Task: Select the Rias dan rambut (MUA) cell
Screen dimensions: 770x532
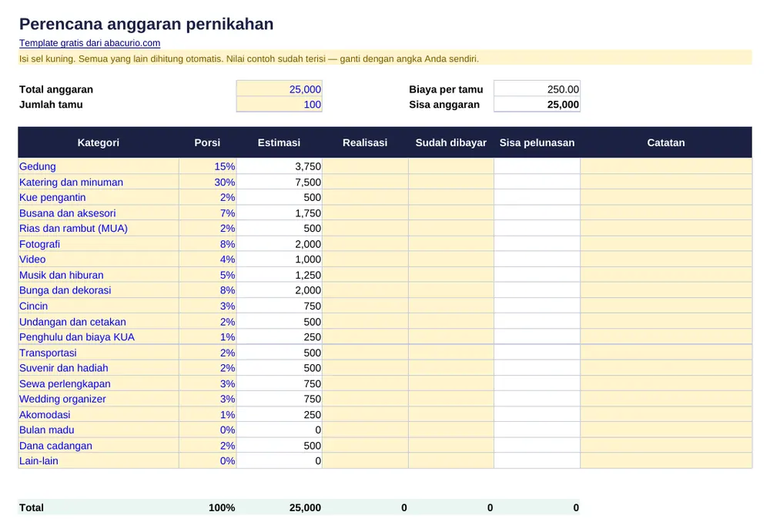Action: coord(99,229)
